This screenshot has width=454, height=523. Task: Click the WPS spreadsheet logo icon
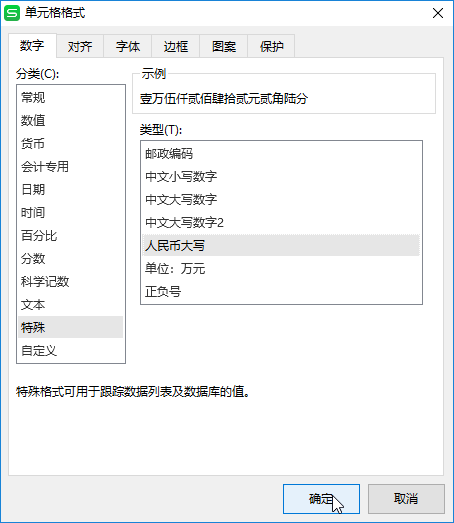(12, 13)
